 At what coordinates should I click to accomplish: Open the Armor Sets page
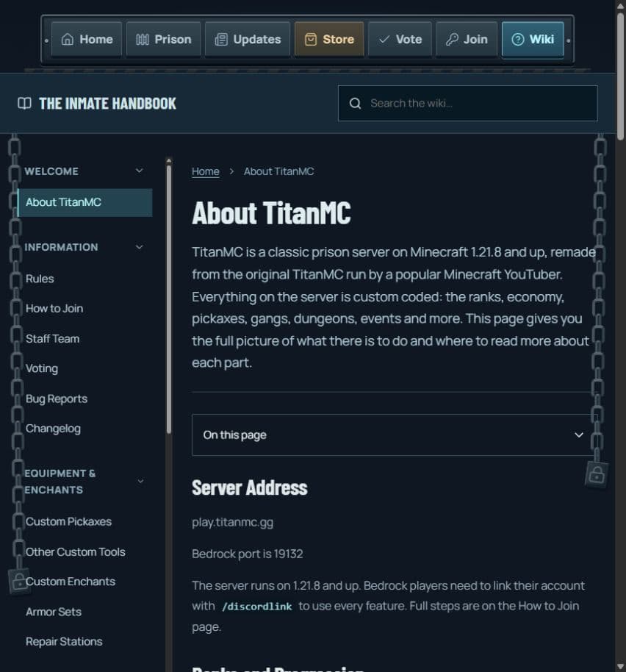pos(54,612)
